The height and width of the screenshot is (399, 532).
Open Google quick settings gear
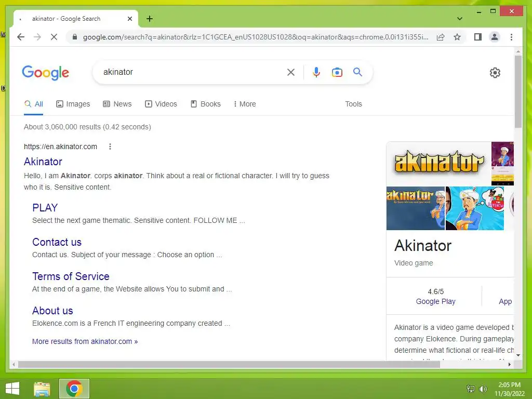coord(495,73)
